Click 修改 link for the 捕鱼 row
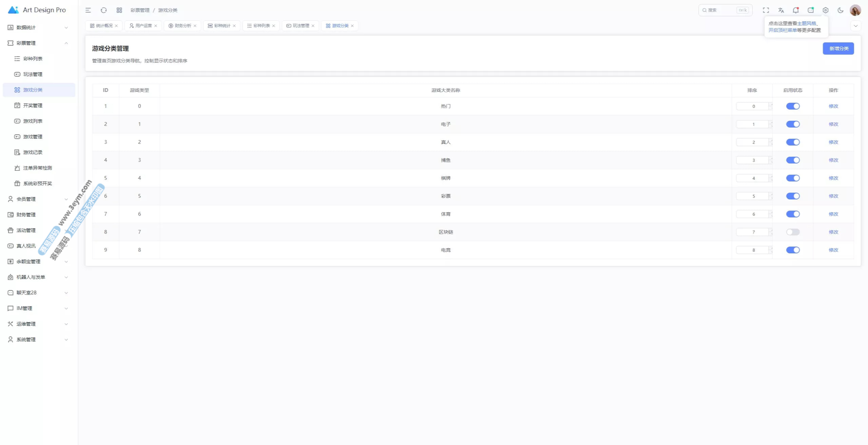 point(833,160)
